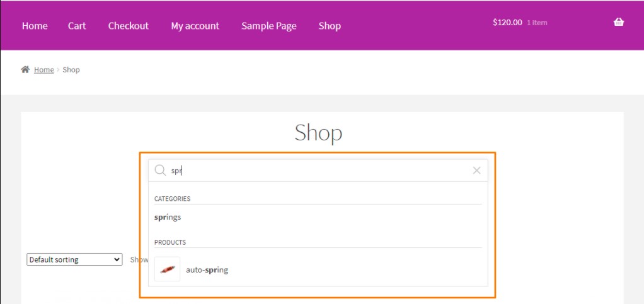Screen dimensions: 644x304
Task: Select Shop in the purple navigation bar
Action: point(330,26)
